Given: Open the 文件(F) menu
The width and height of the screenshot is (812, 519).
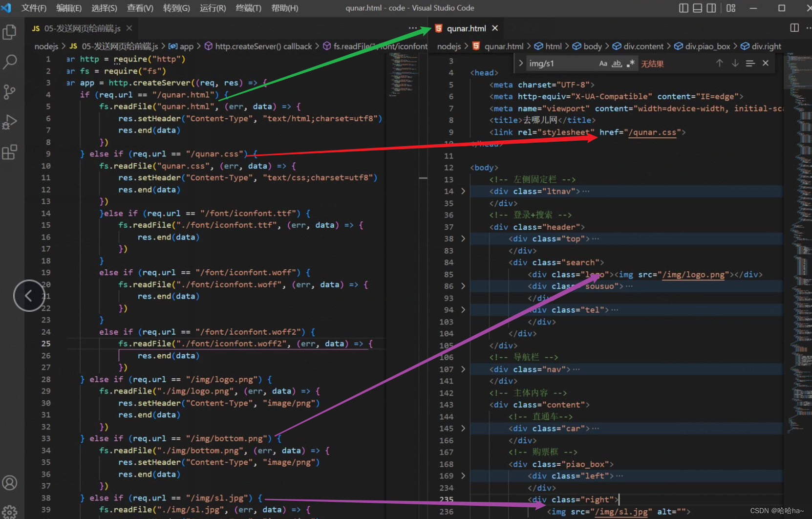Looking at the screenshot, I should click(34, 8).
